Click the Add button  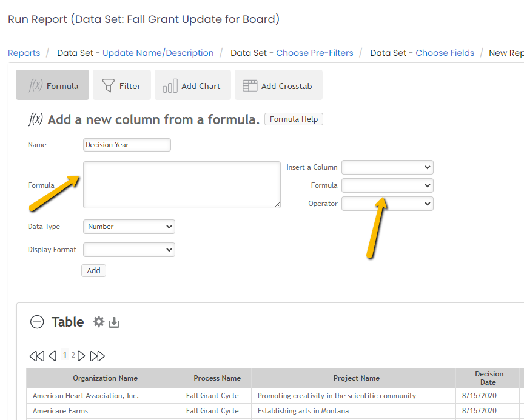click(93, 270)
